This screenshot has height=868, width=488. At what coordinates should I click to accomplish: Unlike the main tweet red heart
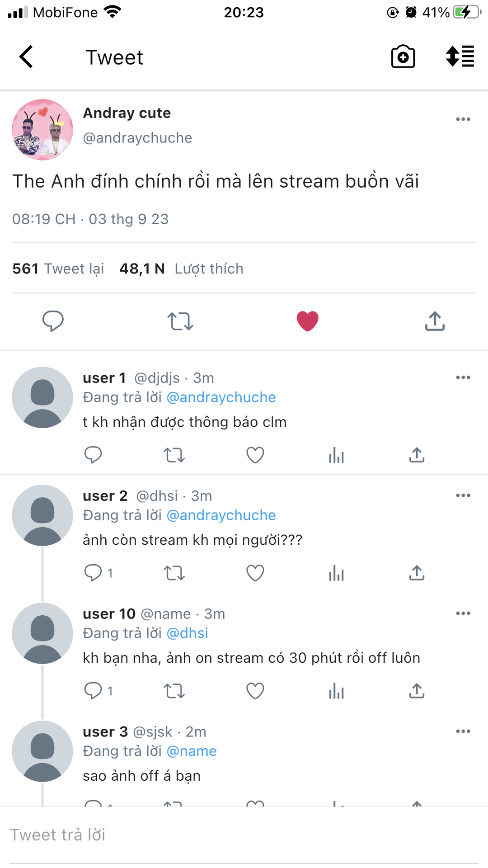click(x=308, y=321)
